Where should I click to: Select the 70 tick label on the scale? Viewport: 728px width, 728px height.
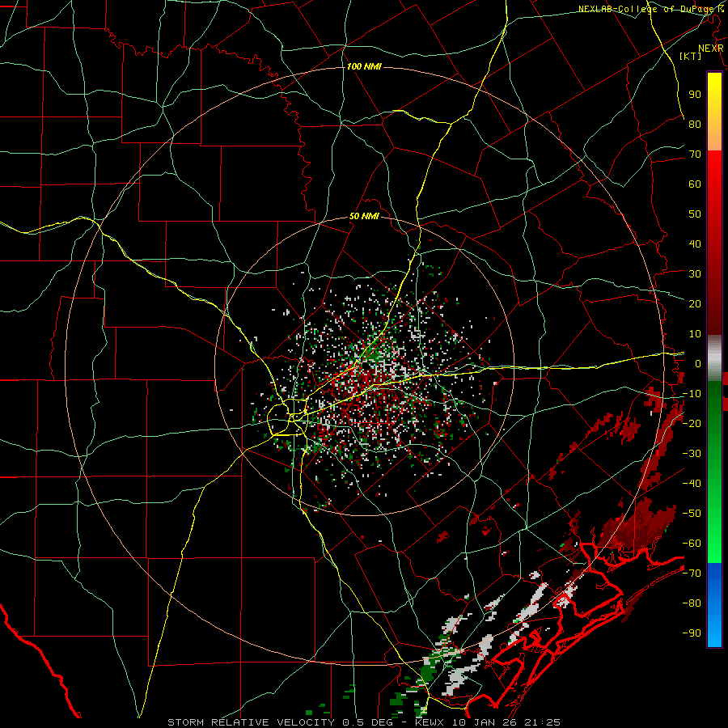click(695, 154)
